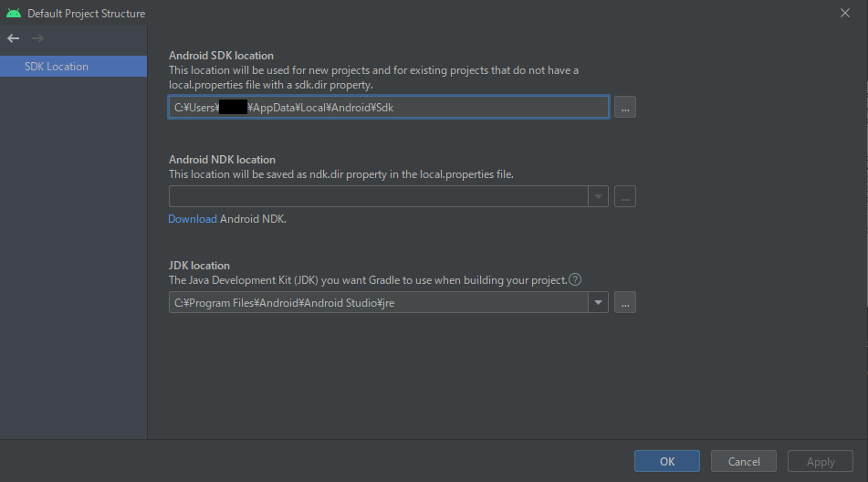Expand the Android NDK location dropdown
Image resolution: width=868 pixels, height=482 pixels.
click(598, 196)
